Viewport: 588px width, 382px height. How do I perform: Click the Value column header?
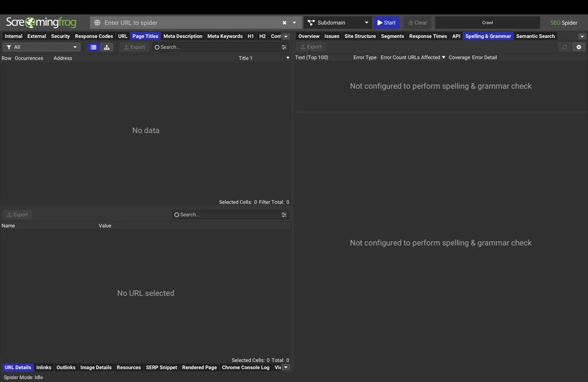click(105, 226)
